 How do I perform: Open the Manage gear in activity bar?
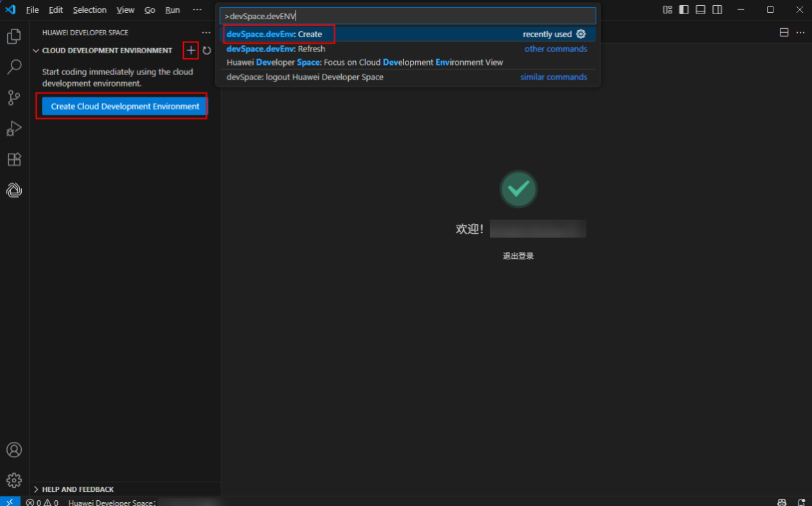(x=14, y=480)
